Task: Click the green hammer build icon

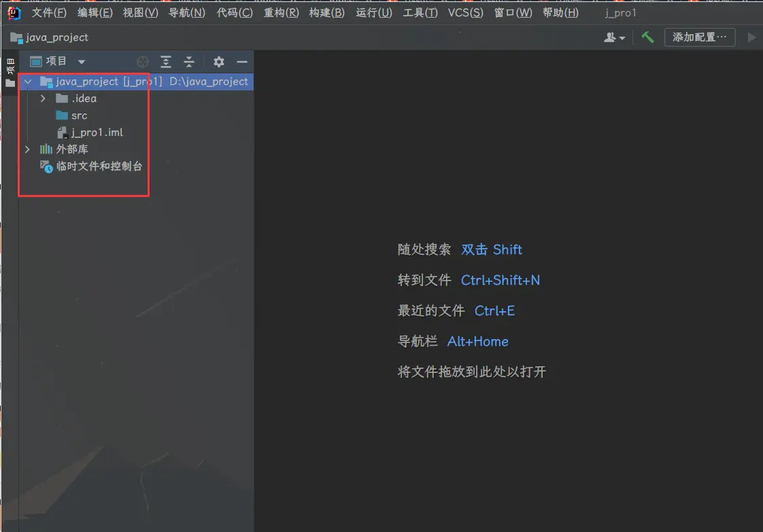Action: click(647, 37)
